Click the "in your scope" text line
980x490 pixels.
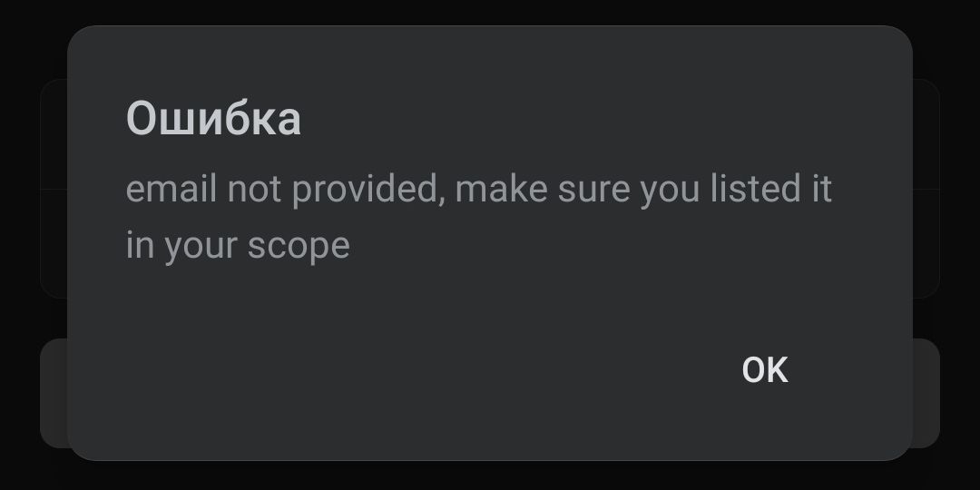pyautogui.click(x=238, y=245)
